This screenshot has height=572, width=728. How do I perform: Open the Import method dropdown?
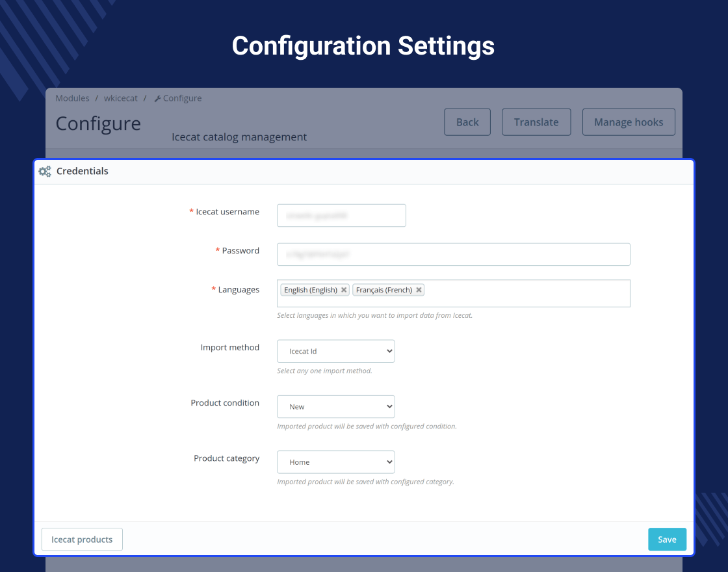(335, 351)
